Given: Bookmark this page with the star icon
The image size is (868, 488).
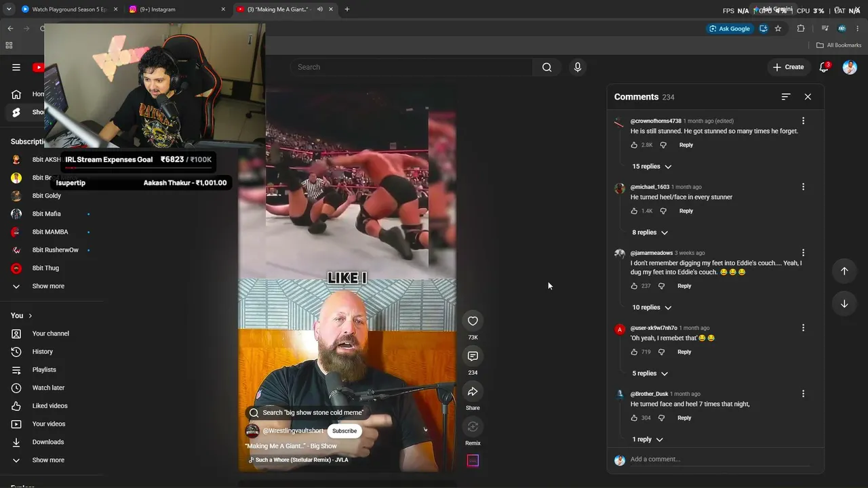Looking at the screenshot, I should 778,28.
